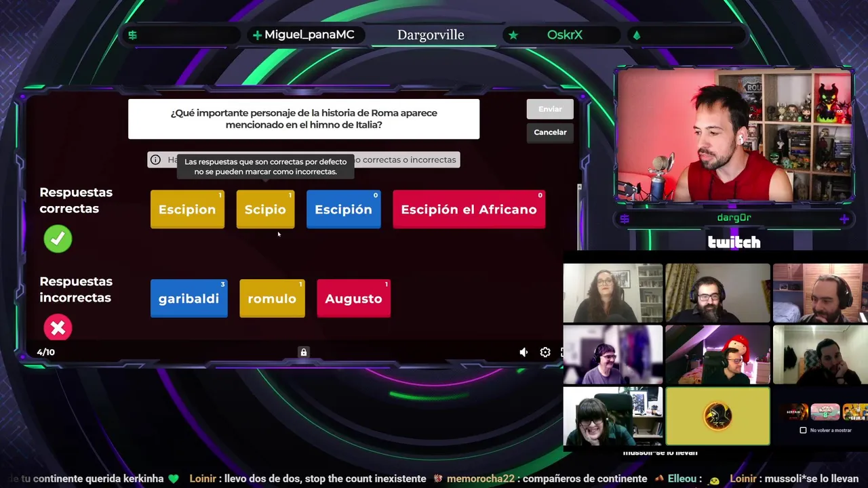Image resolution: width=868 pixels, height=488 pixels.
Task: Click the Roma hymn question text box
Action: (x=304, y=119)
